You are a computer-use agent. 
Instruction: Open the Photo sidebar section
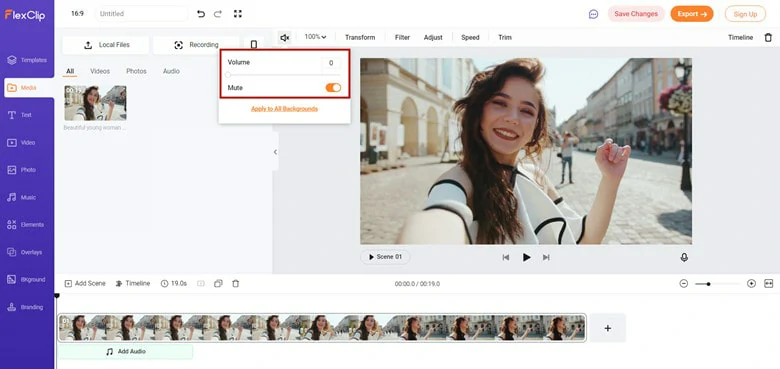pos(22,170)
